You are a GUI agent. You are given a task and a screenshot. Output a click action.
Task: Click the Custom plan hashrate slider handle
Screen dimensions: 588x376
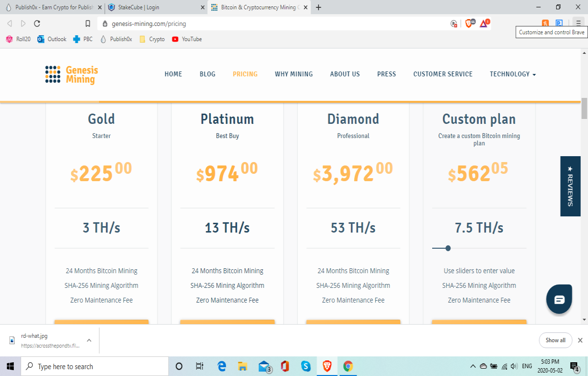click(x=448, y=248)
